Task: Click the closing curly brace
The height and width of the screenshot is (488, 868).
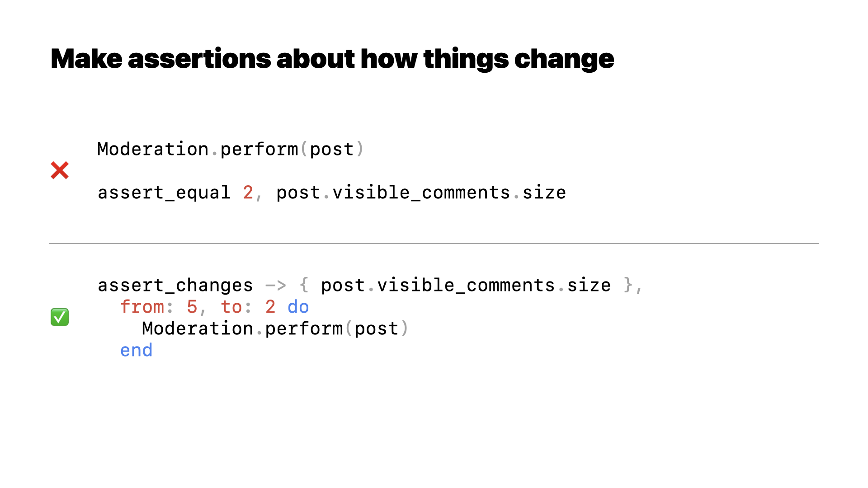Action: [x=628, y=285]
